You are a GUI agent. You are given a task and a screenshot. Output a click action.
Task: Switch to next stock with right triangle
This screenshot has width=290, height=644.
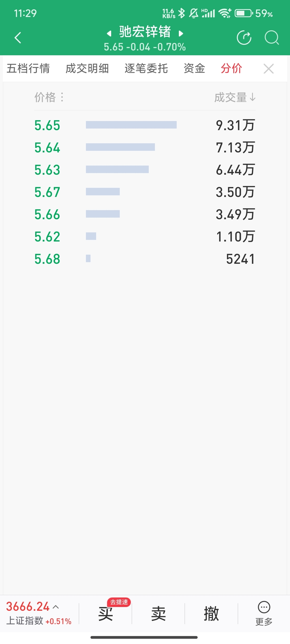181,34
